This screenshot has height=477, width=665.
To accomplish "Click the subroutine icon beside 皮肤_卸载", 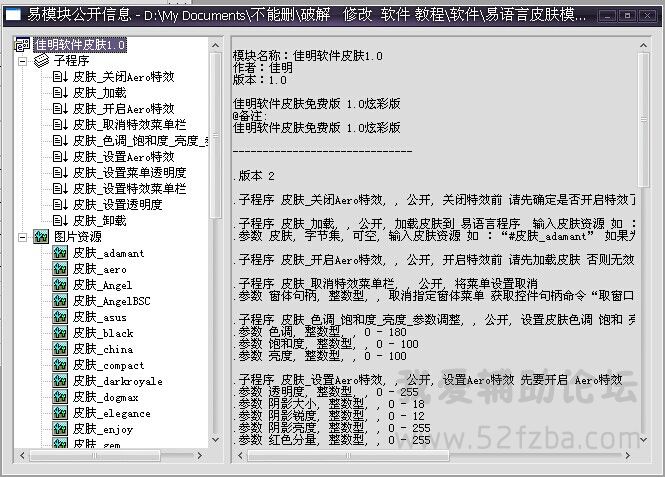I will pyautogui.click(x=60, y=221).
